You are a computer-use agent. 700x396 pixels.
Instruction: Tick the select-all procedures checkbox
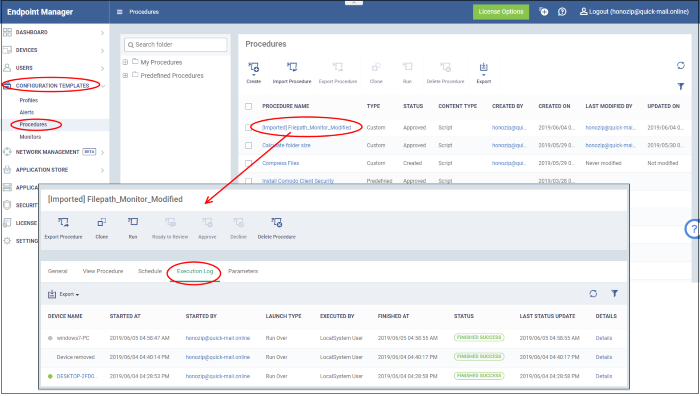[249, 106]
